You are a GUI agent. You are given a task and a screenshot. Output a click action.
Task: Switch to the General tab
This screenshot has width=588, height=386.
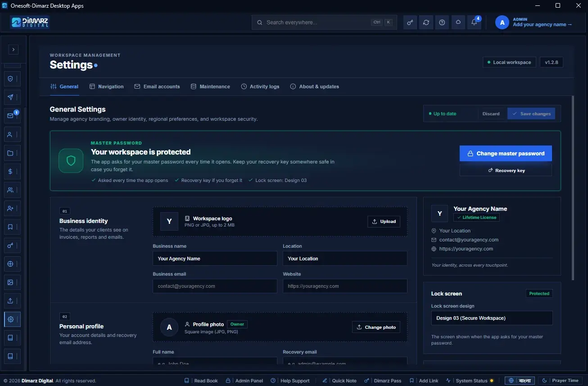64,86
